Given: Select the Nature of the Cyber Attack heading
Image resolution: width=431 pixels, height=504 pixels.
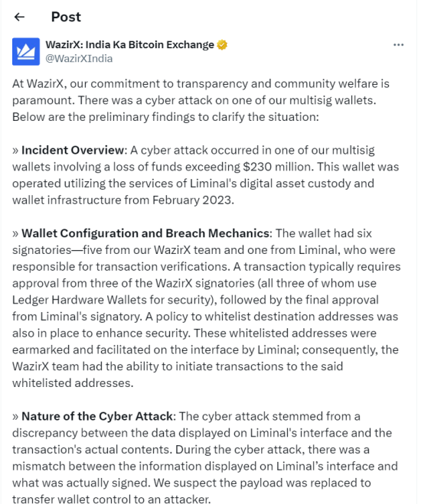Looking at the screenshot, I should click(97, 416).
